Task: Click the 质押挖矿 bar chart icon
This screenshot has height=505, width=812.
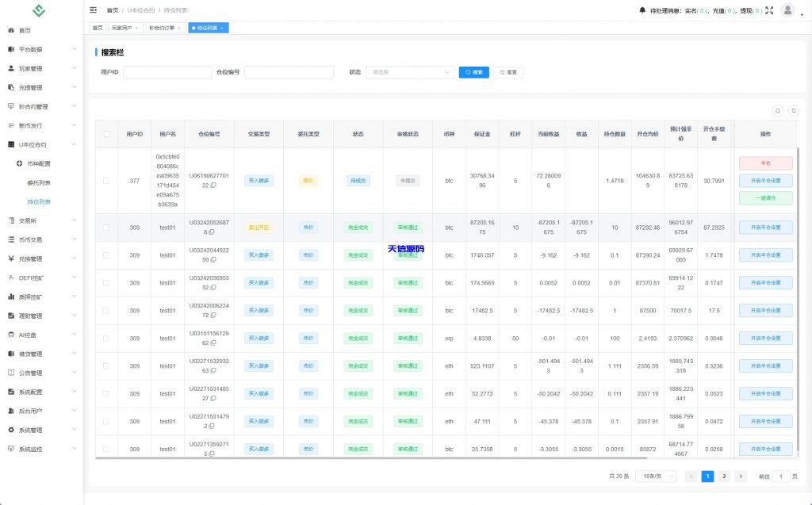Action: 11,296
